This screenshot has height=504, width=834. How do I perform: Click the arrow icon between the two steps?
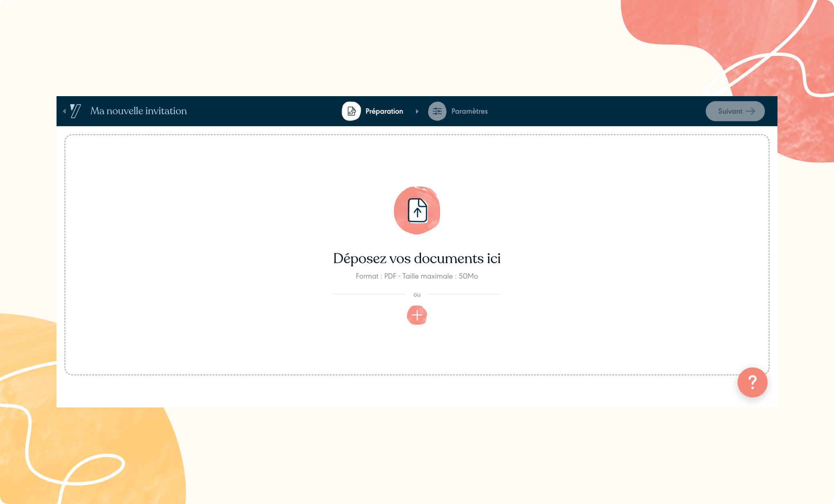417,111
